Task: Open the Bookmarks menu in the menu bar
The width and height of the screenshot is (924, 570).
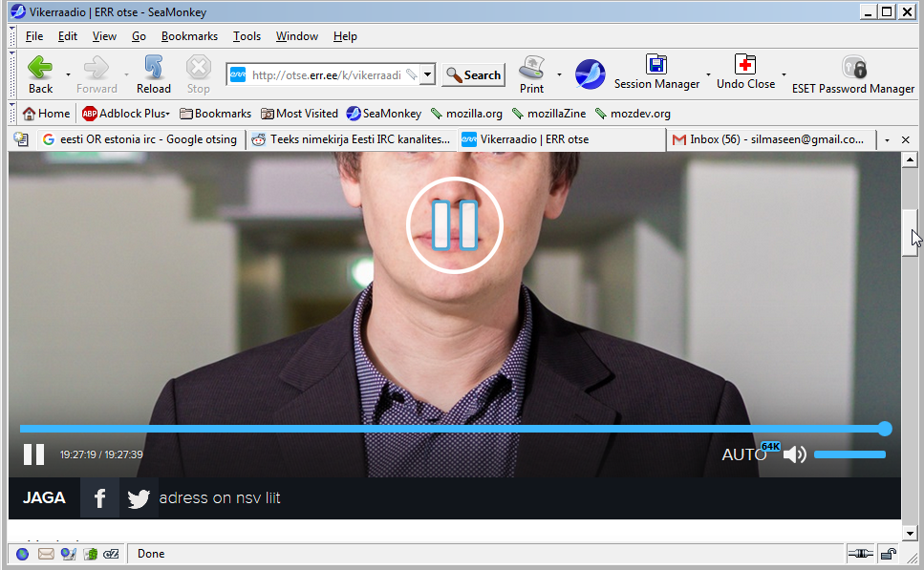Action: (189, 36)
